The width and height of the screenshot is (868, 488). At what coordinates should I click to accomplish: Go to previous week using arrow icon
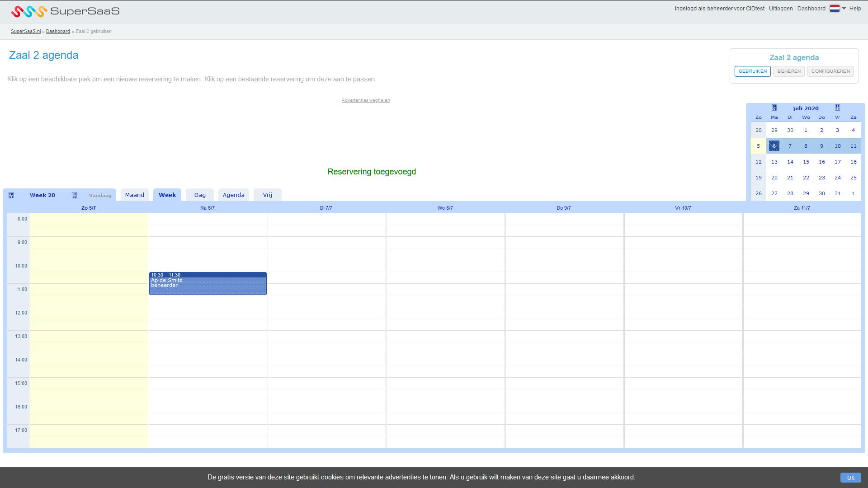(11, 195)
